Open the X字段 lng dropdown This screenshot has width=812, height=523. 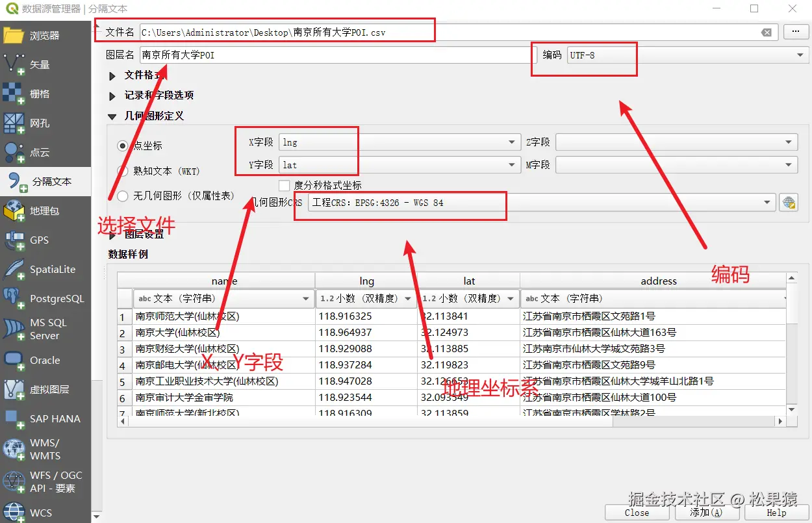tap(400, 142)
